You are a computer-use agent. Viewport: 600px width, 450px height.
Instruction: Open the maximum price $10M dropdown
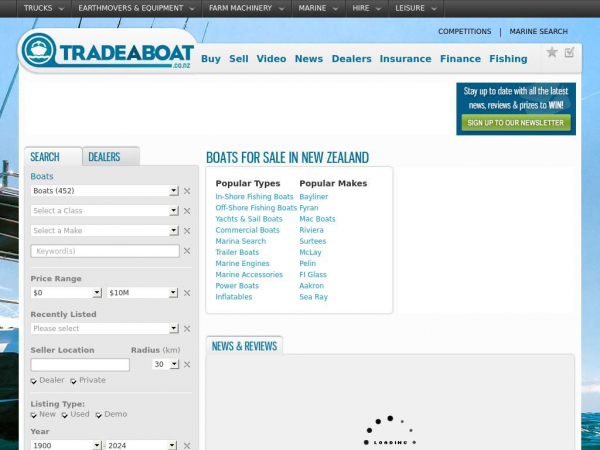[x=142, y=293]
